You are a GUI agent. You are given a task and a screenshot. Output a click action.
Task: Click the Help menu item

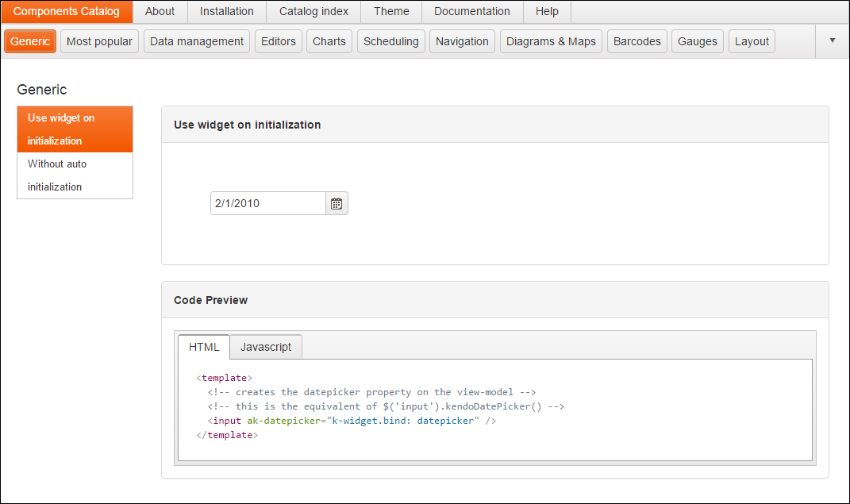pos(547,11)
